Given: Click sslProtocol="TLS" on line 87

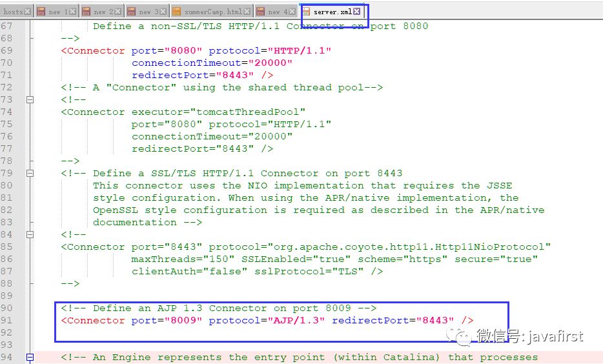Looking at the screenshot, I should (x=309, y=271).
